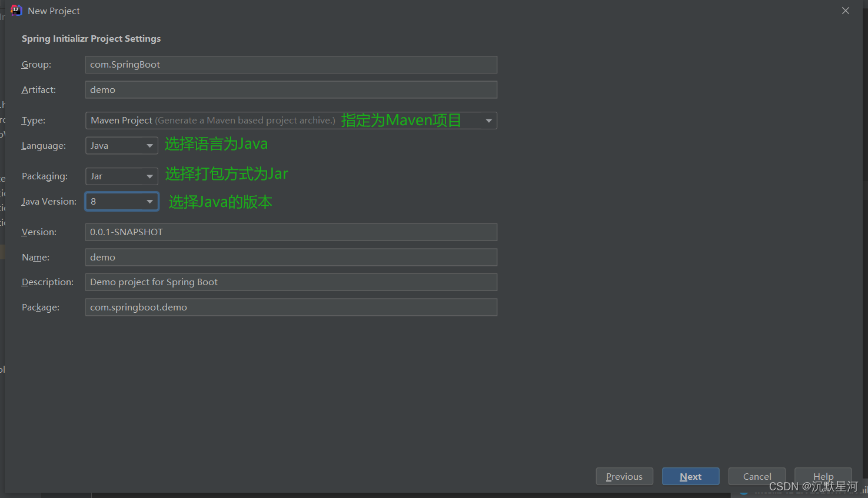Open the Language dropdown showing Java
Viewport: 868px width, 498px height.
[x=122, y=146]
